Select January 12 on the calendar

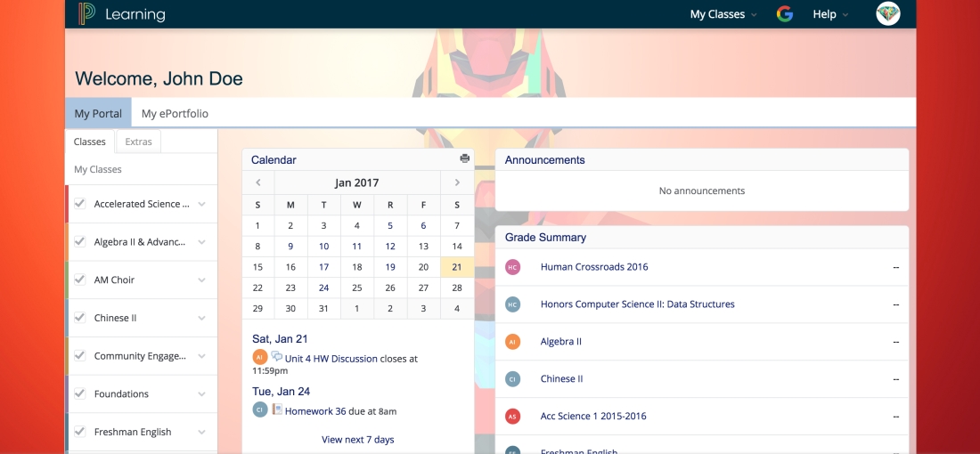(390, 246)
